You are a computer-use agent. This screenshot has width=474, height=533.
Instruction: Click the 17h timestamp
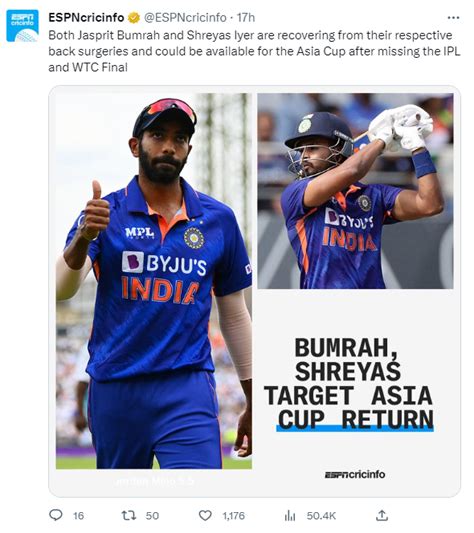pyautogui.click(x=246, y=18)
